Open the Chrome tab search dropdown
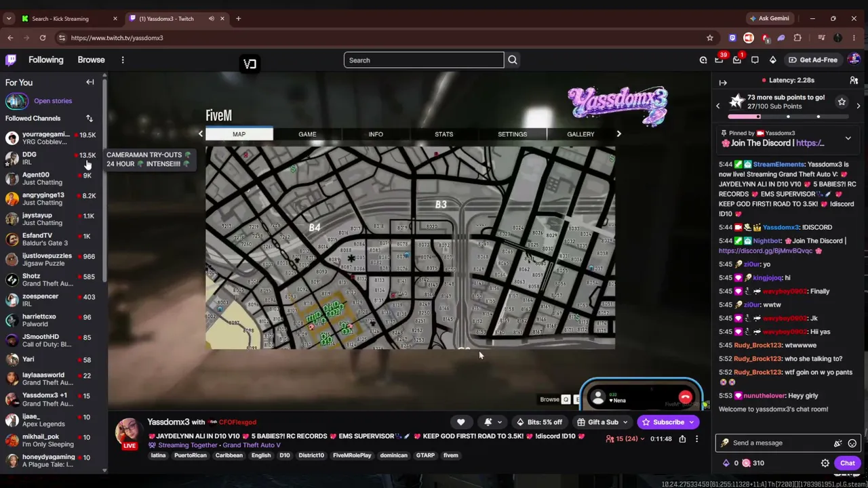The width and height of the screenshot is (868, 488). coord(9,18)
